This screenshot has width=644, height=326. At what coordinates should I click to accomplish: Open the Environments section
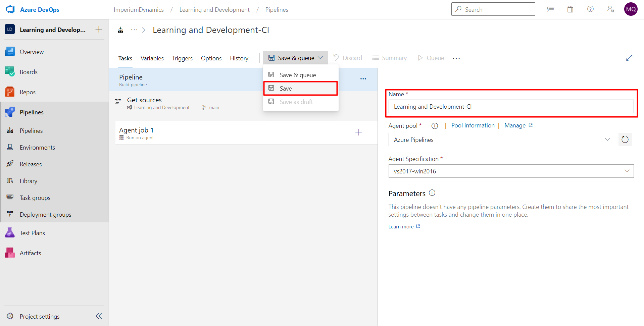pos(37,147)
